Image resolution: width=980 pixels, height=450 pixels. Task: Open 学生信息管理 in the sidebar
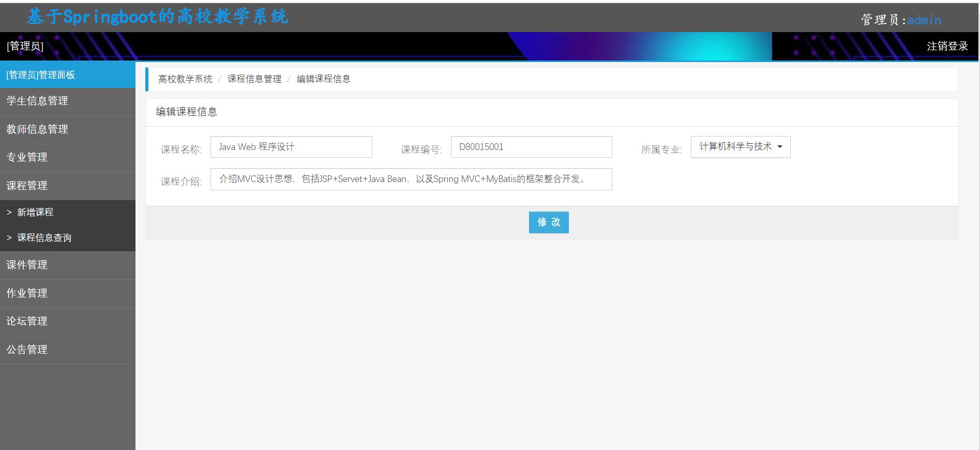[68, 101]
